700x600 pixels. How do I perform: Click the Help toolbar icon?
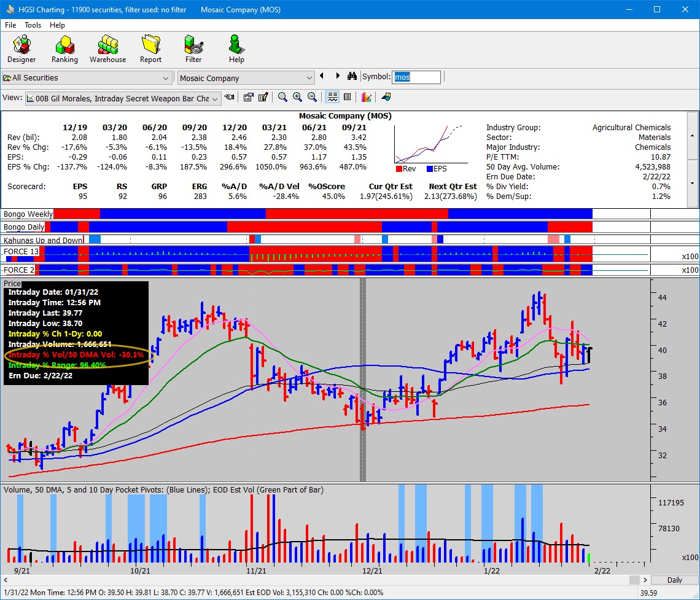pos(236,49)
